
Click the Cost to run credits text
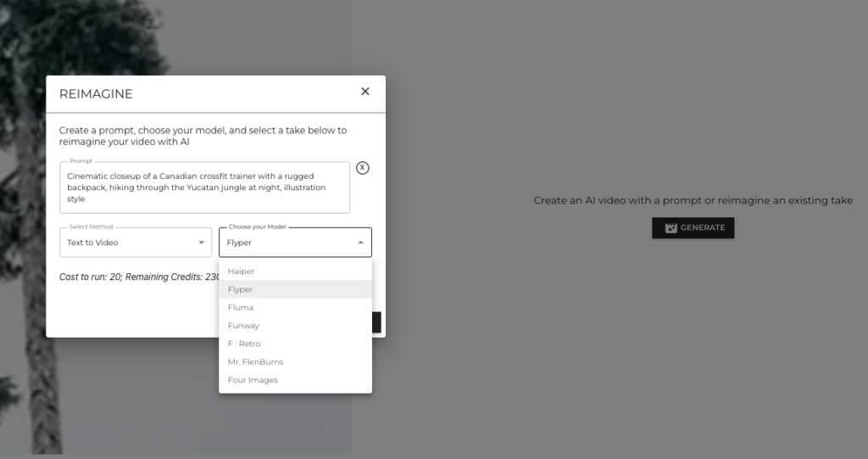click(136, 277)
